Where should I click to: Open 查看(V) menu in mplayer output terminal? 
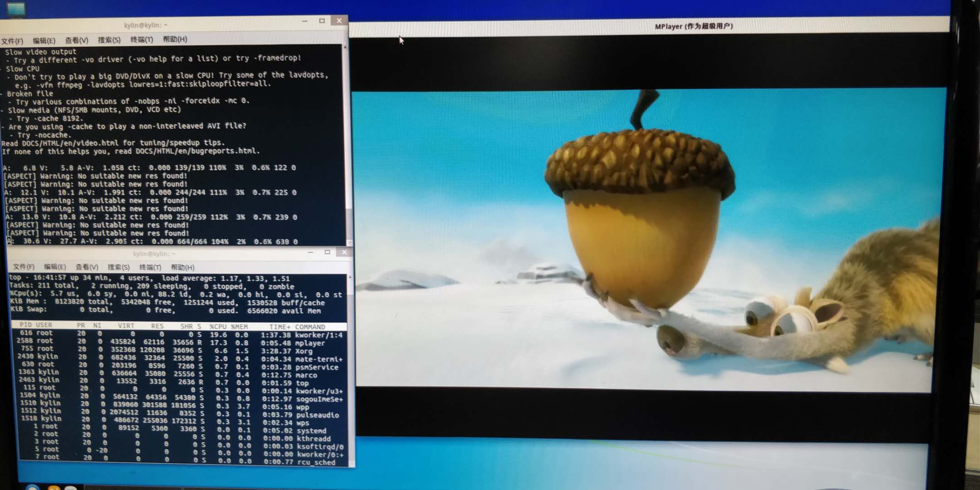(x=76, y=40)
